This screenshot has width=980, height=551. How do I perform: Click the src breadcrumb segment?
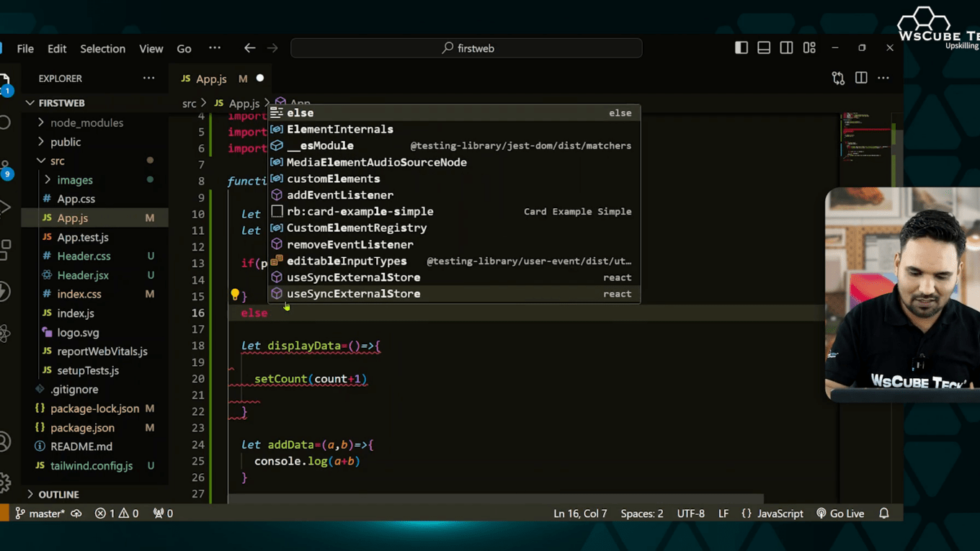(190, 104)
